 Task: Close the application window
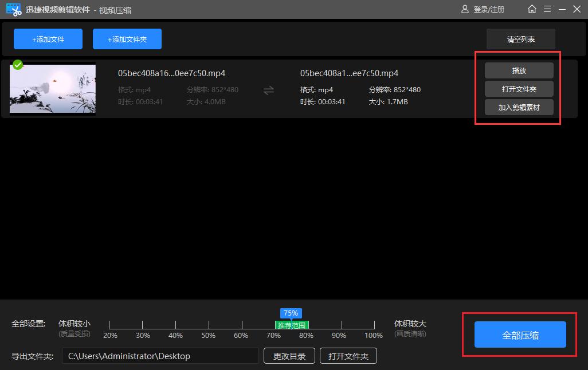tap(577, 9)
